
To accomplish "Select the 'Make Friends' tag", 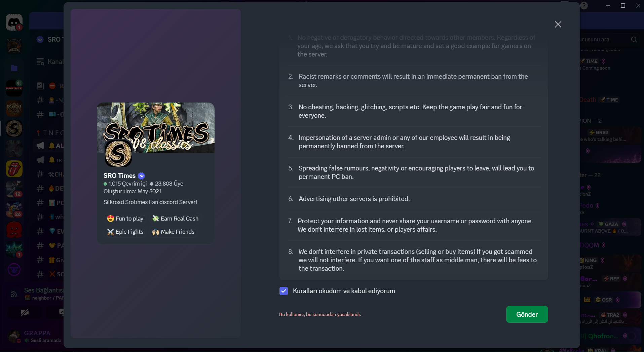I will point(173,232).
